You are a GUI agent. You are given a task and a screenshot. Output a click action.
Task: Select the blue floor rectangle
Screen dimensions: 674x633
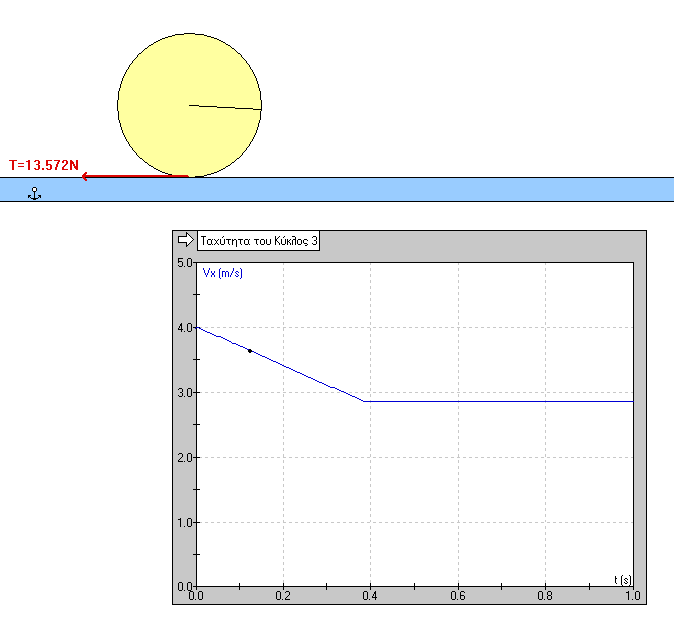pyautogui.click(x=337, y=190)
